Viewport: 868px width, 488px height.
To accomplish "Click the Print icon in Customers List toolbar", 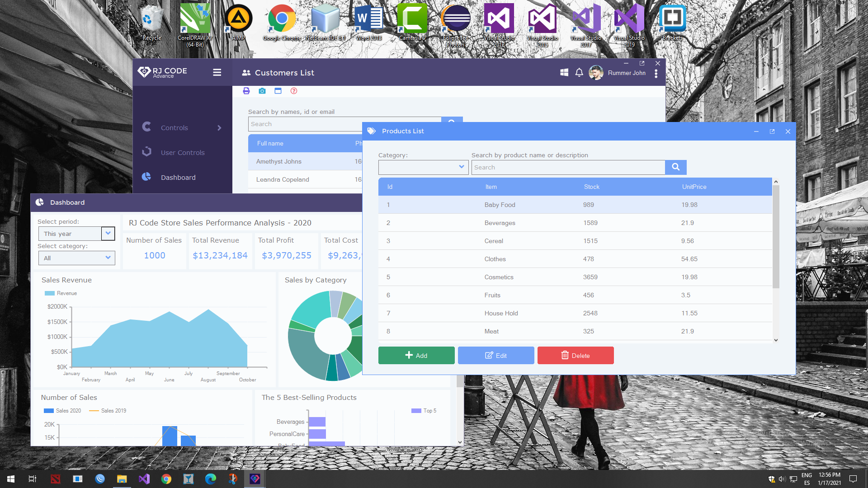I will click(x=246, y=91).
